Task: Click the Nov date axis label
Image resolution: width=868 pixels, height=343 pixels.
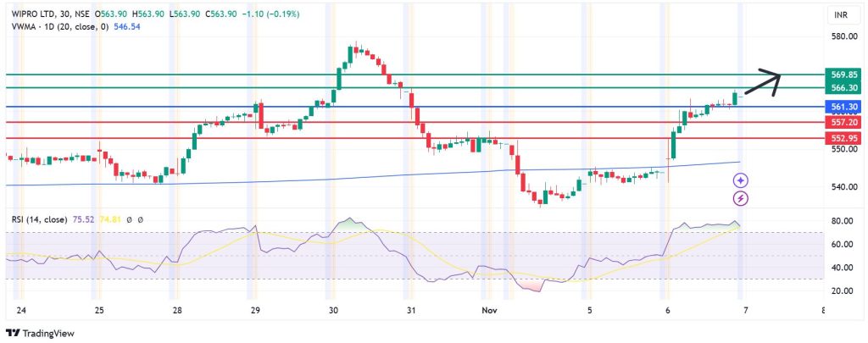Action: click(x=489, y=310)
